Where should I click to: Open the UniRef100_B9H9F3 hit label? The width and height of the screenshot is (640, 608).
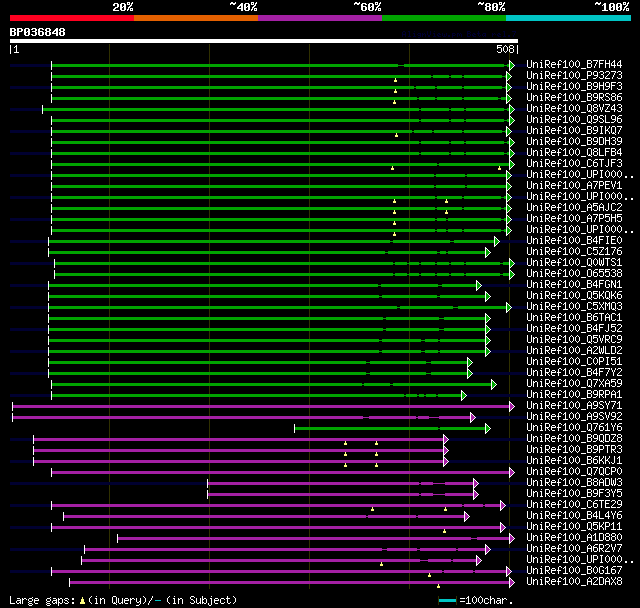(x=574, y=87)
